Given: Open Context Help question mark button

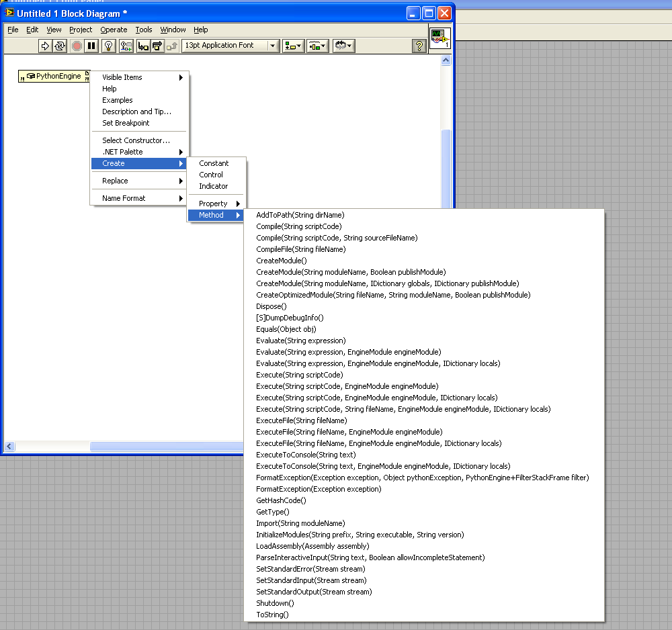Looking at the screenshot, I should [418, 46].
